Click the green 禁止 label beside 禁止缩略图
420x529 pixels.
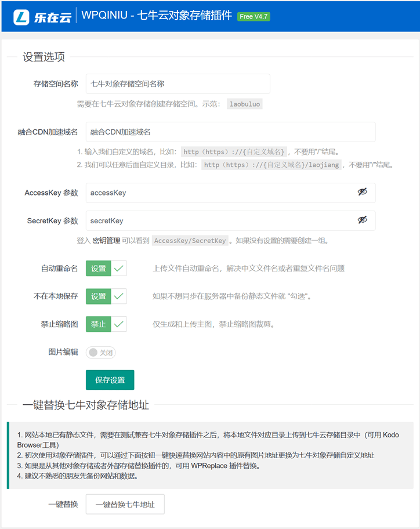[99, 324]
